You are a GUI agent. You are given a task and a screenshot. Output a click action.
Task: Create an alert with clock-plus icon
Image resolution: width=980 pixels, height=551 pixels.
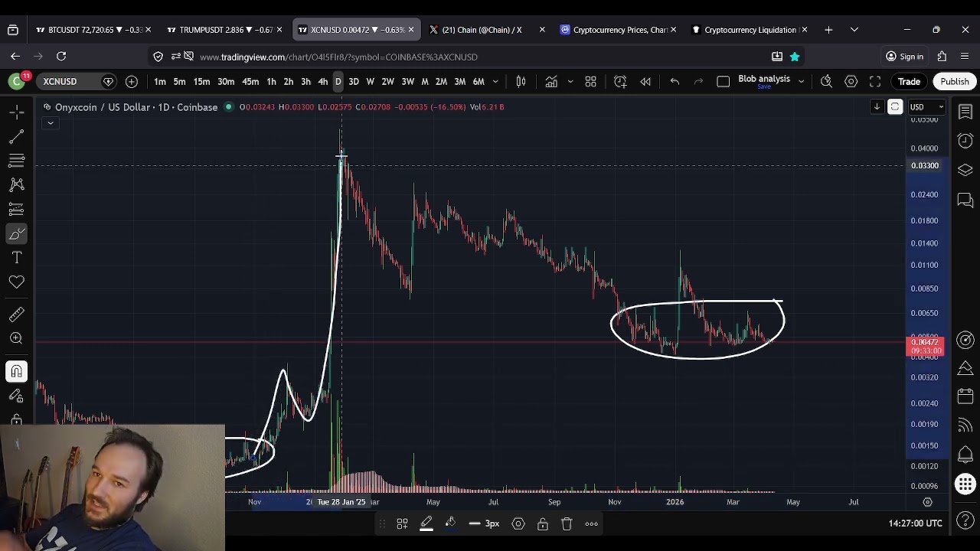point(620,82)
